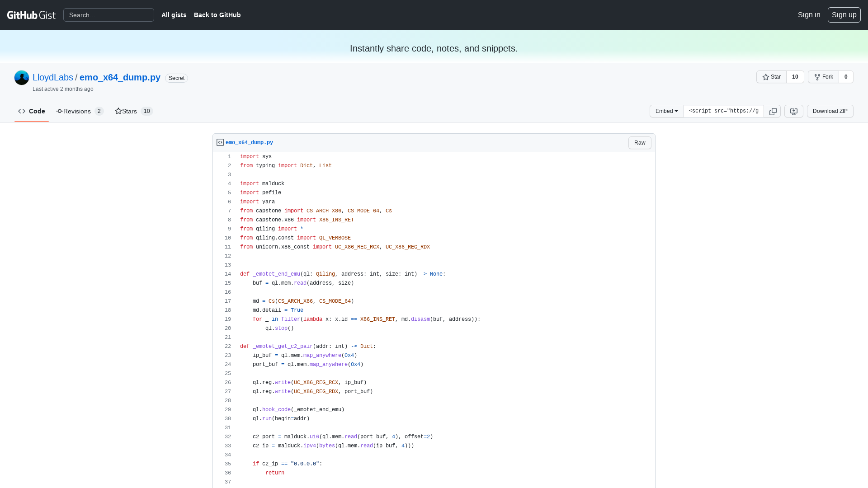
Task: View the star count 10
Action: [x=795, y=77]
